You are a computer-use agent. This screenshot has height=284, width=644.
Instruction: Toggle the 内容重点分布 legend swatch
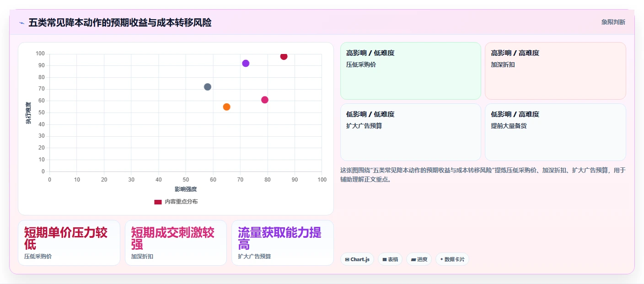tap(158, 202)
